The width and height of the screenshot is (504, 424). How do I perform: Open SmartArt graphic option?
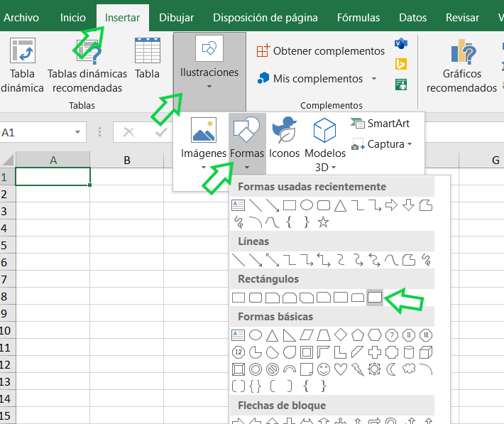[x=380, y=123]
